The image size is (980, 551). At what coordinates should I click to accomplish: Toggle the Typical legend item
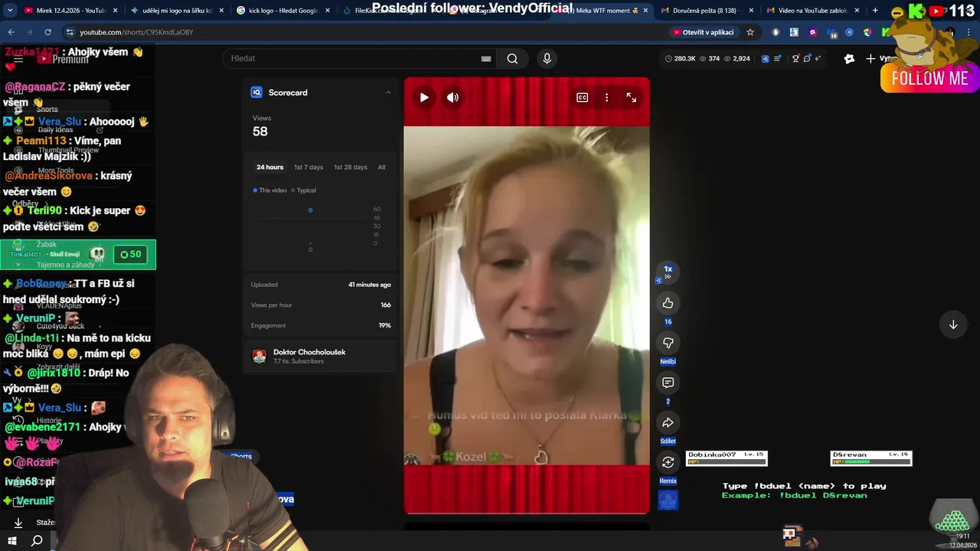303,190
